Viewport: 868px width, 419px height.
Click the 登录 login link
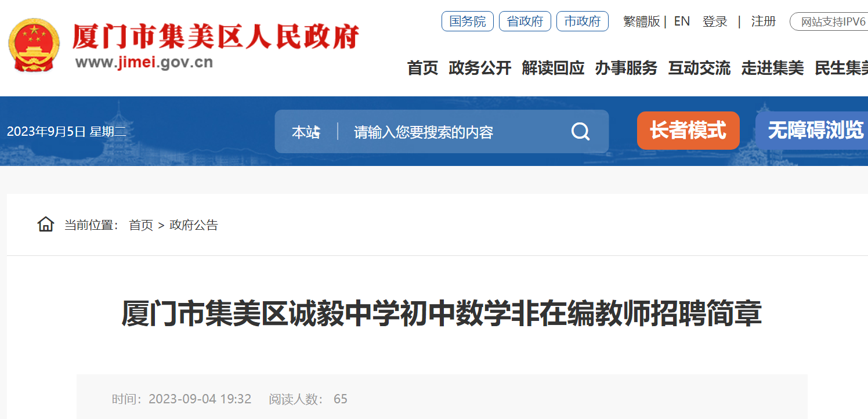715,21
